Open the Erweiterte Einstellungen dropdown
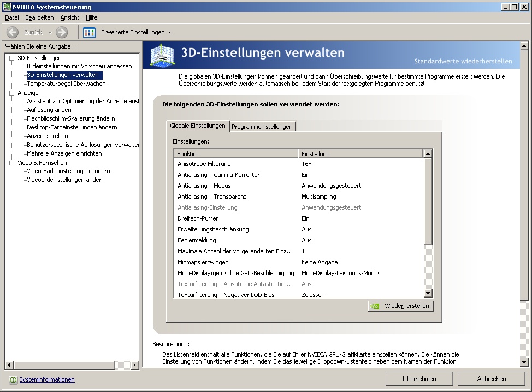This screenshot has width=532, height=392. point(170,33)
